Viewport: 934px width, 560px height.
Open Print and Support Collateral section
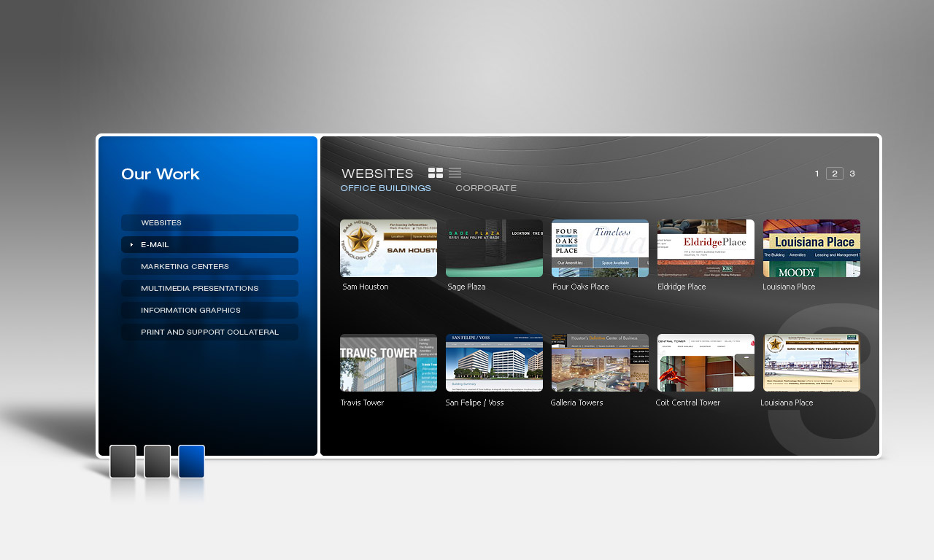pos(210,332)
